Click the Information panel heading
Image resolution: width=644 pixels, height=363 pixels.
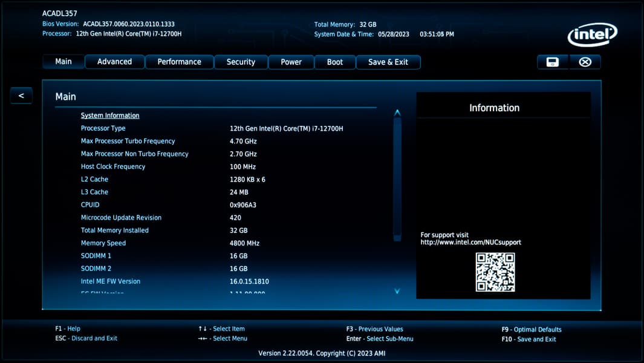point(495,108)
